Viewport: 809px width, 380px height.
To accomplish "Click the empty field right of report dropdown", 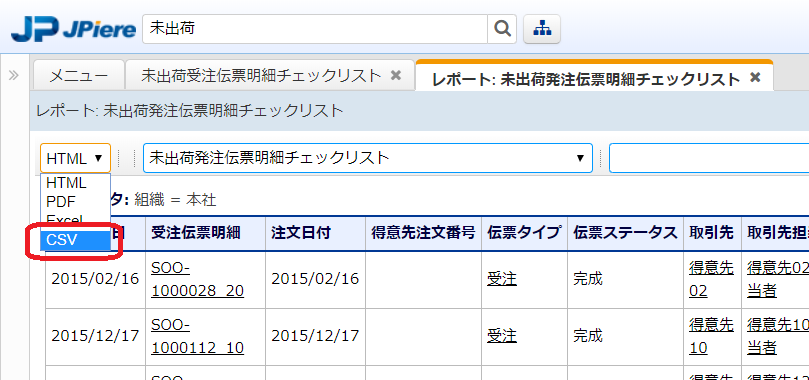I will (x=709, y=158).
